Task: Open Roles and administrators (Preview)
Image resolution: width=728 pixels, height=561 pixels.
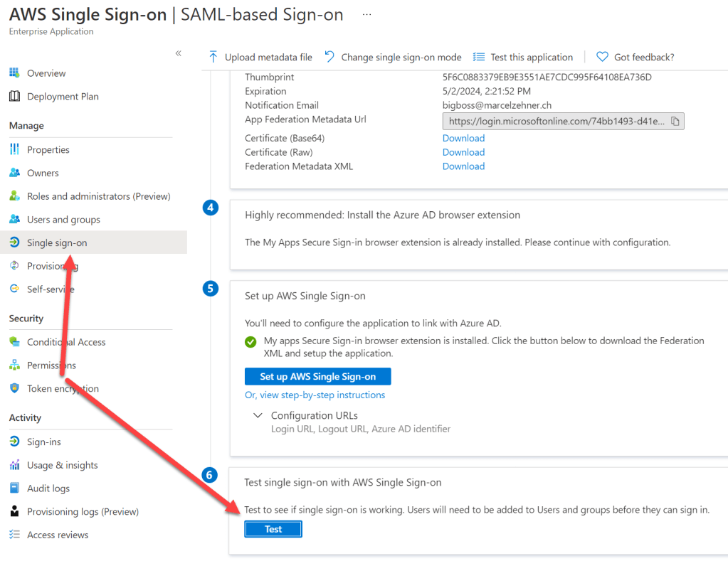Action: pos(98,196)
